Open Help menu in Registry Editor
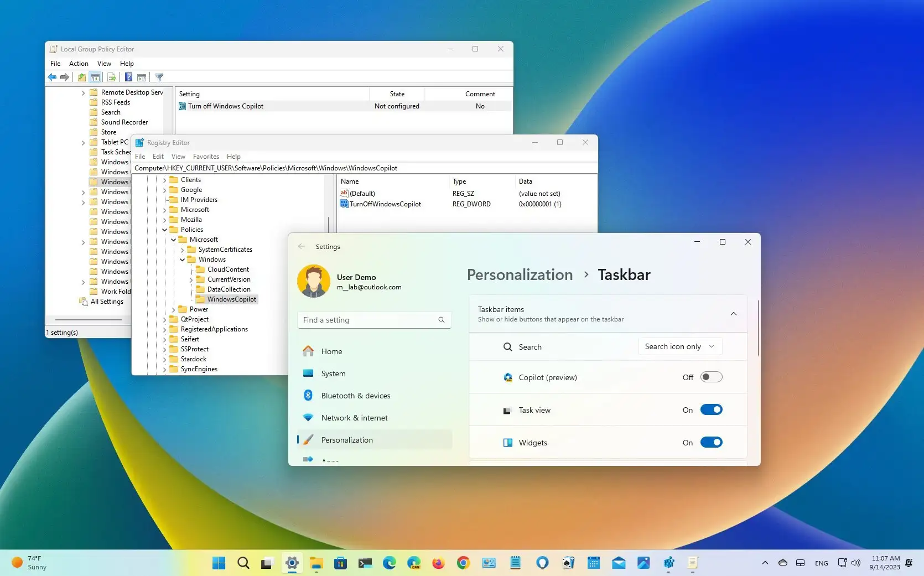This screenshot has width=924, height=576. [233, 157]
